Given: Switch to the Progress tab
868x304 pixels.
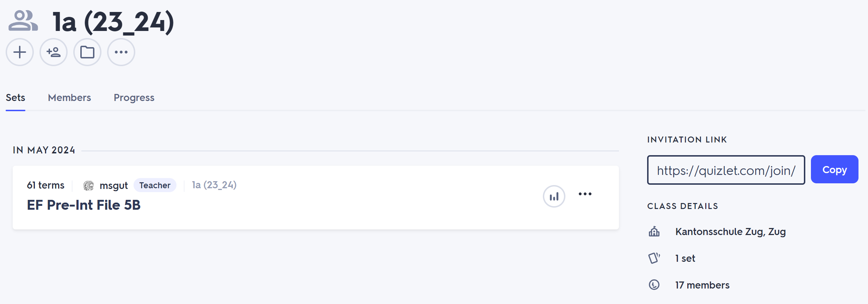Looking at the screenshot, I should pyautogui.click(x=134, y=97).
